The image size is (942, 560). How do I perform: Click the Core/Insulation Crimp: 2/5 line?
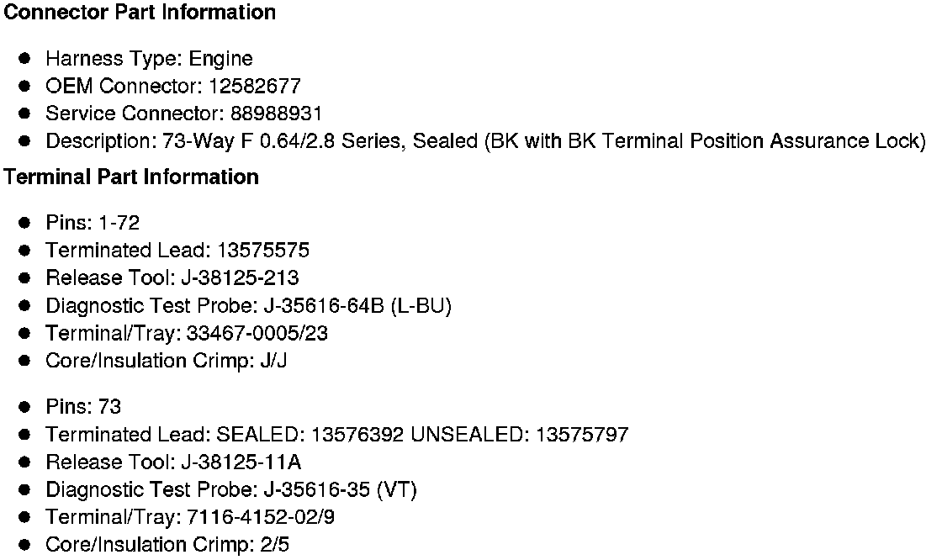pos(167,546)
